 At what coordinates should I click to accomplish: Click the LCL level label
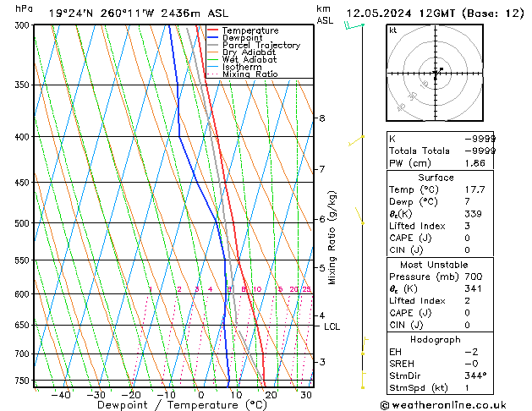pyautogui.click(x=332, y=326)
